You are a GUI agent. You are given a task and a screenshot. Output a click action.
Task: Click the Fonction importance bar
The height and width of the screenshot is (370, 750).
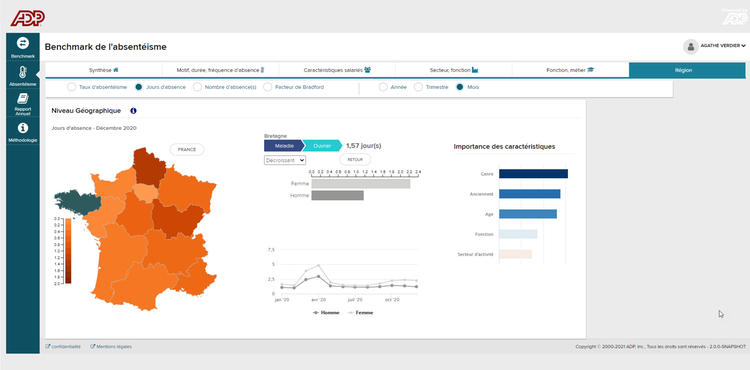[518, 234]
